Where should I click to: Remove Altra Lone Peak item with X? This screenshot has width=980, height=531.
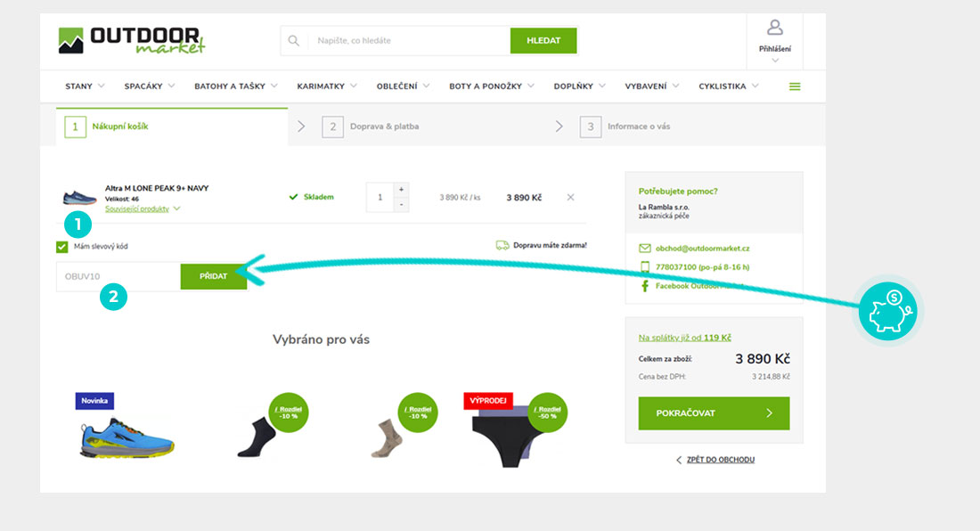[x=570, y=198]
